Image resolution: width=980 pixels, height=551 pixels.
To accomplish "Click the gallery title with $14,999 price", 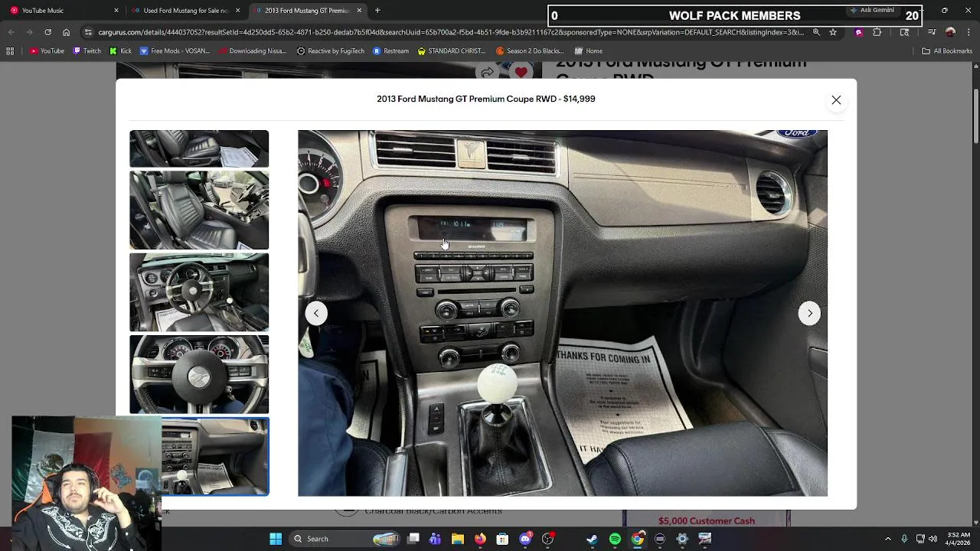I will coord(485,99).
